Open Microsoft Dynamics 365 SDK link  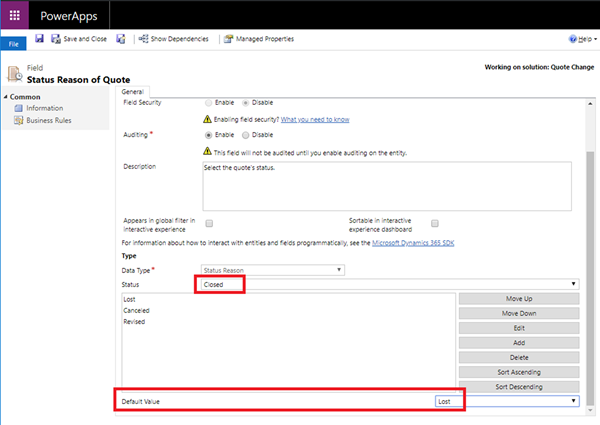tap(415, 242)
